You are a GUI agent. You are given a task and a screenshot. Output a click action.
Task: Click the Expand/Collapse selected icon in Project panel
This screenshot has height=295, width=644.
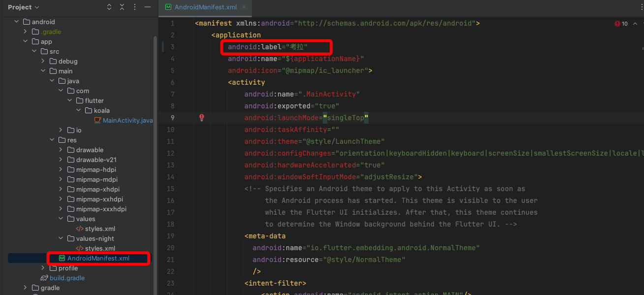coord(109,7)
